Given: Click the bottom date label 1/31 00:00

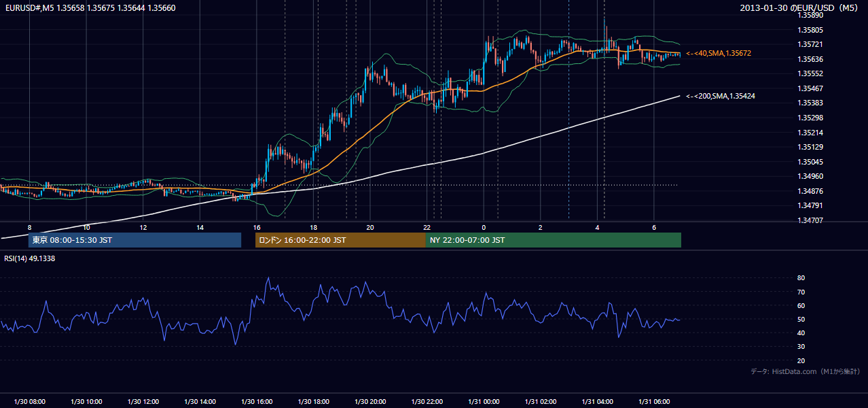Looking at the screenshot, I should point(484,402).
